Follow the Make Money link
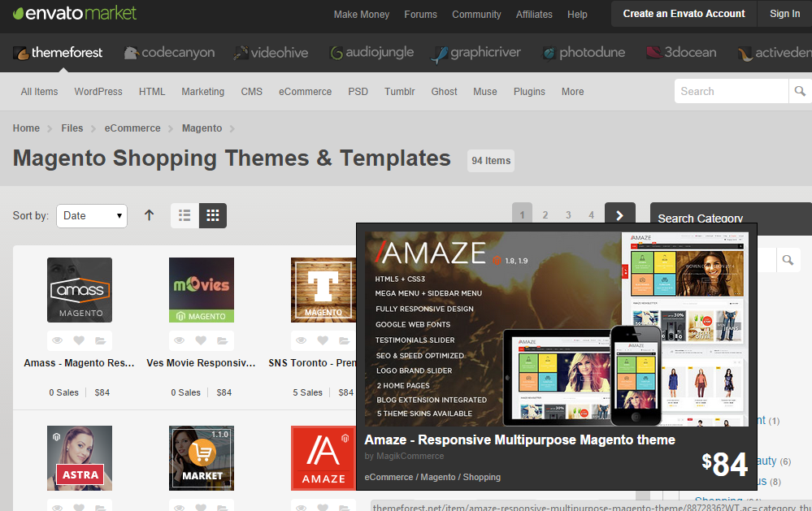The width and height of the screenshot is (812, 511). (362, 15)
